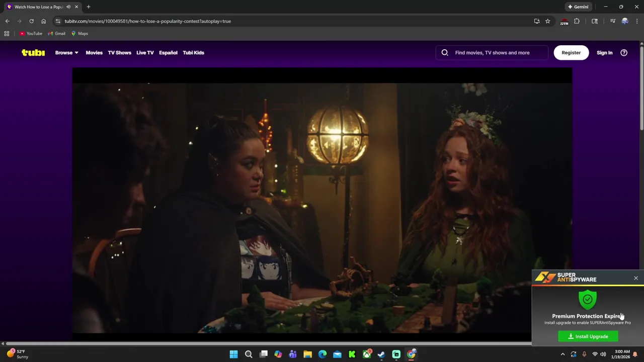
Task: Open the Google Lens search icon
Action: (595, 21)
